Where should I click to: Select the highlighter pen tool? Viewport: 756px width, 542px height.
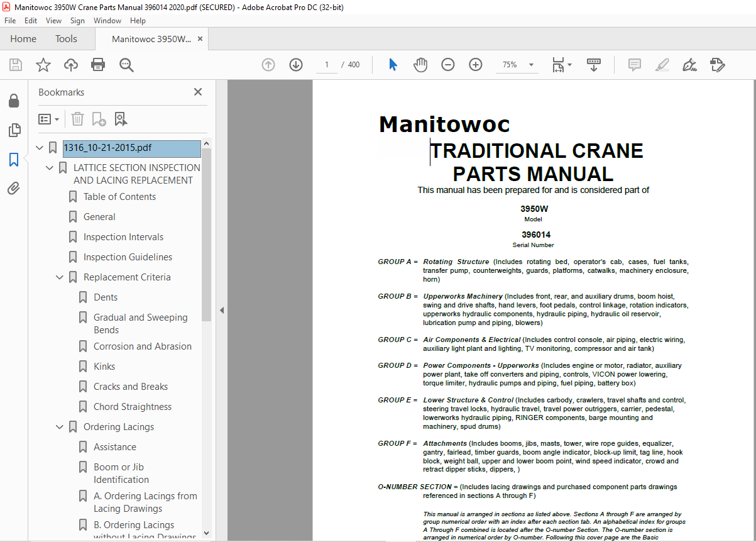(662, 65)
